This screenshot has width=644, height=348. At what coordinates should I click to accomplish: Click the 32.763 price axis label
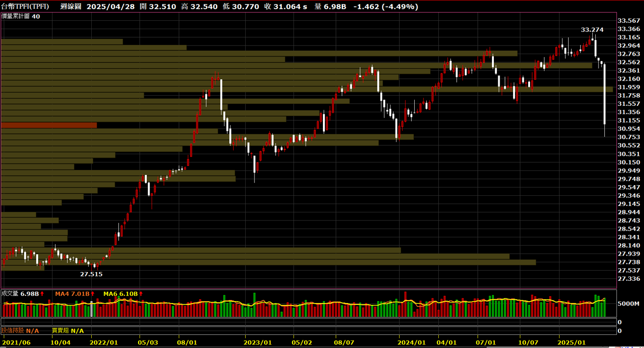pos(629,54)
